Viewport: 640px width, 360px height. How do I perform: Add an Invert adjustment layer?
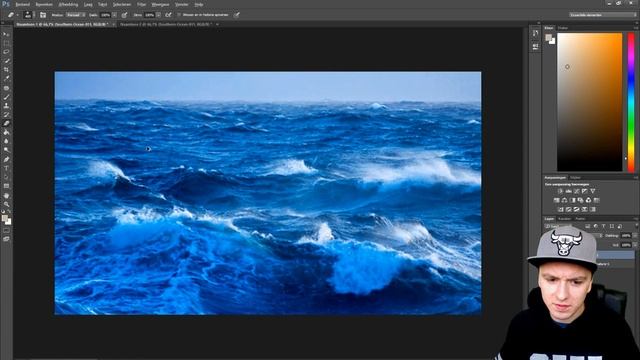pyautogui.click(x=560, y=209)
